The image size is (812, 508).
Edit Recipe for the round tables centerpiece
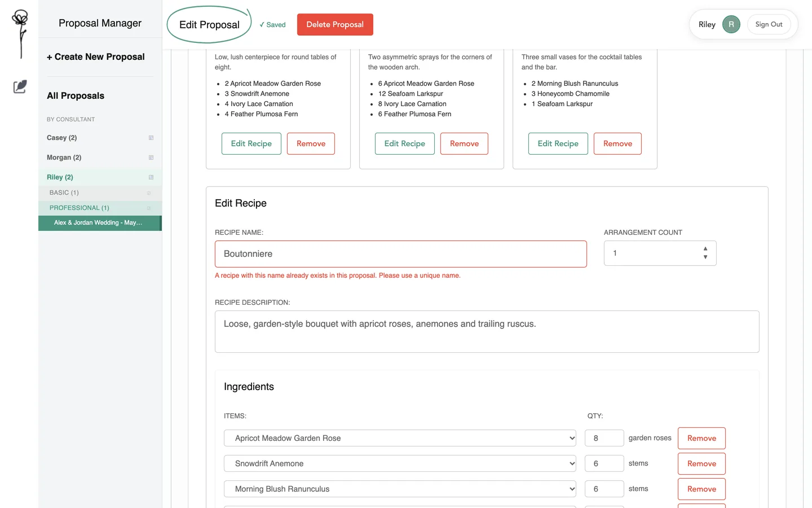tap(251, 143)
